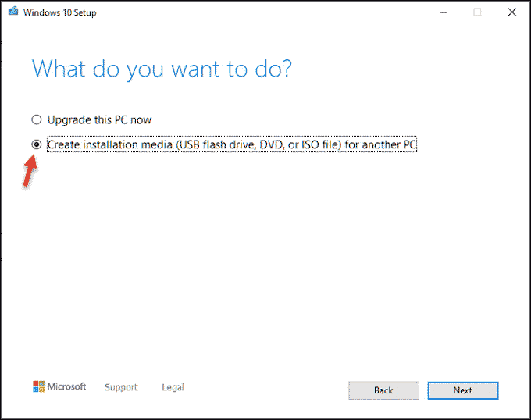Go back with the Back button

383,390
